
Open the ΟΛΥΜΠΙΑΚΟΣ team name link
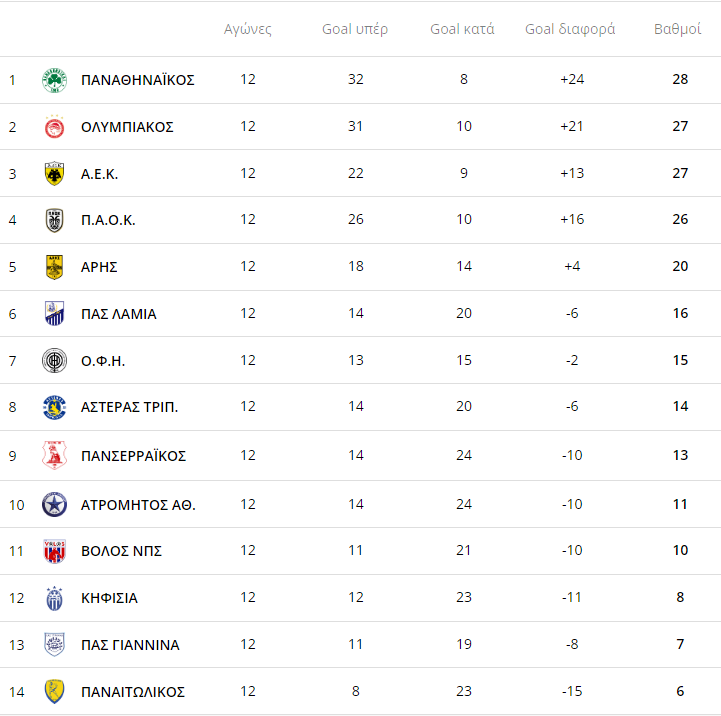(127, 127)
